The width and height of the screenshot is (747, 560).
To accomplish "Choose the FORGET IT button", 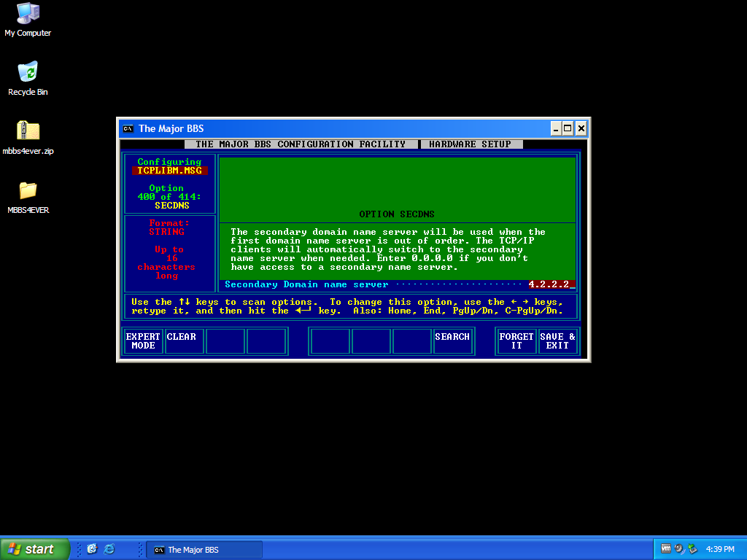I will (516, 341).
